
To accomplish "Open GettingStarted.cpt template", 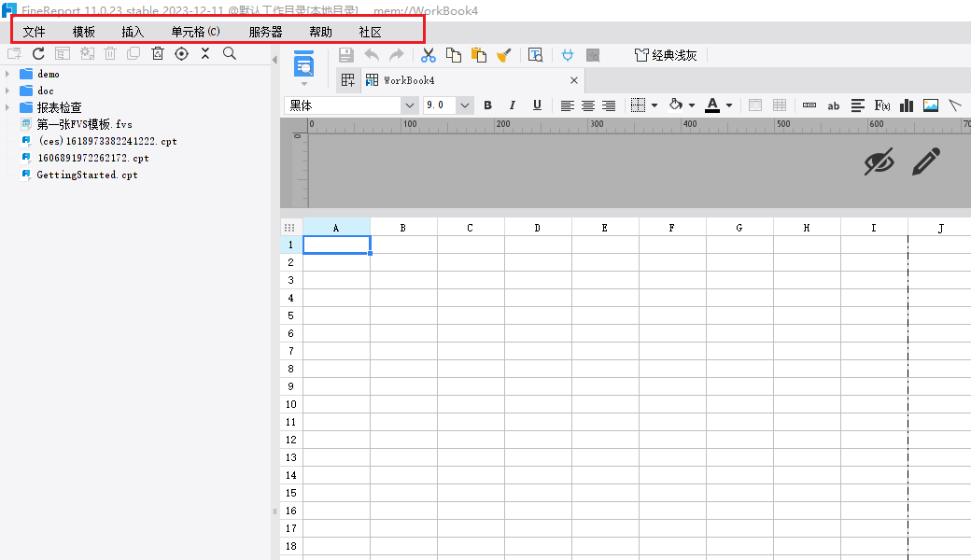I will 87,175.
